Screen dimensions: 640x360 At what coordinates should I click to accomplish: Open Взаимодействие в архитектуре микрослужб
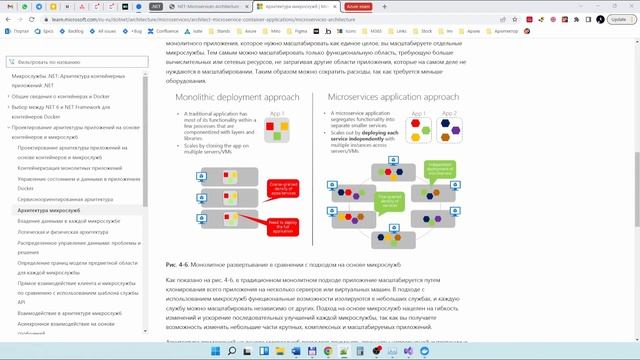(69, 313)
